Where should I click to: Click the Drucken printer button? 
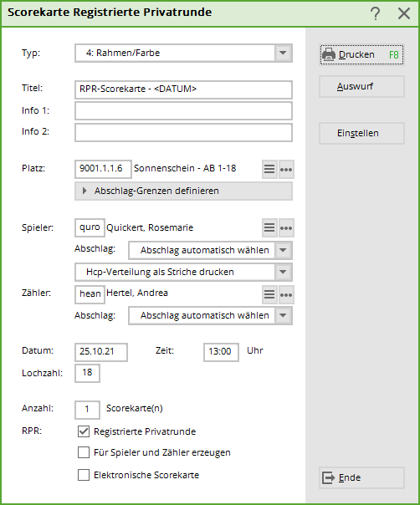click(x=361, y=54)
